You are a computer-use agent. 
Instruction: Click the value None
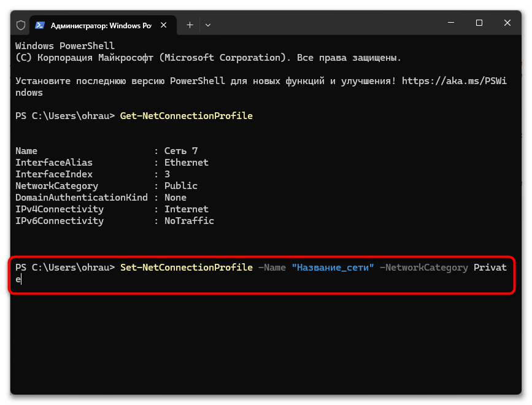(175, 197)
